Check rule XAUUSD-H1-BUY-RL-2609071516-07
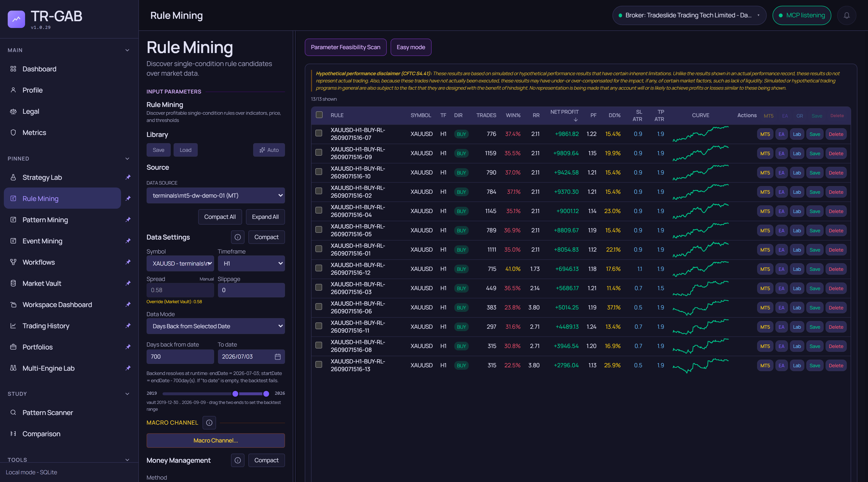 click(x=319, y=133)
